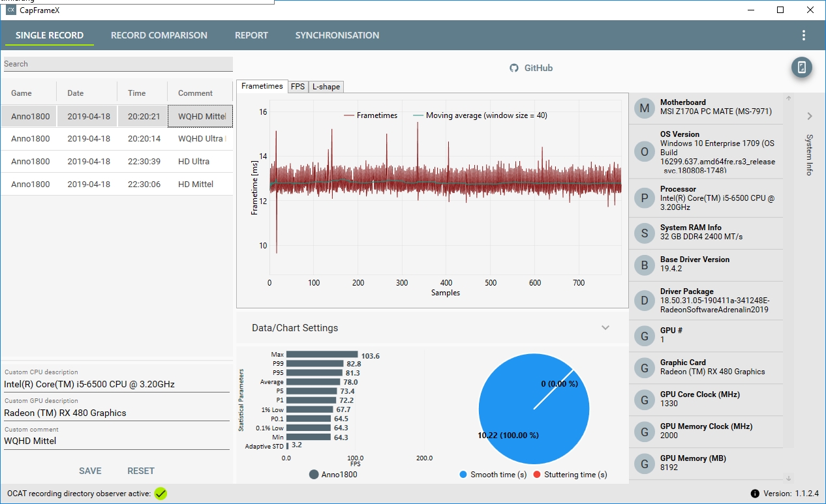Image resolution: width=826 pixels, height=504 pixels.
Task: Edit the Custom GPU description field
Action: coord(117,413)
